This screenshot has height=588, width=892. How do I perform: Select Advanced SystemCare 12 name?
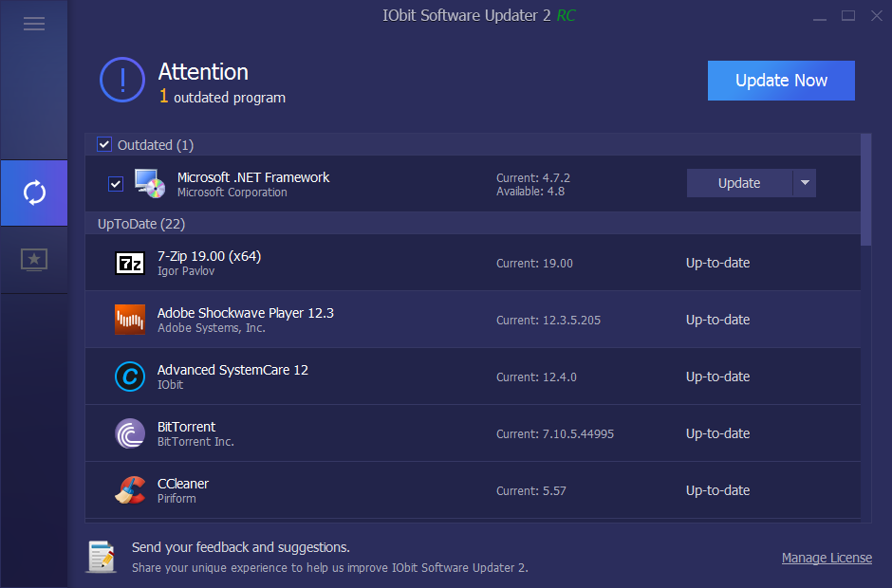point(232,370)
